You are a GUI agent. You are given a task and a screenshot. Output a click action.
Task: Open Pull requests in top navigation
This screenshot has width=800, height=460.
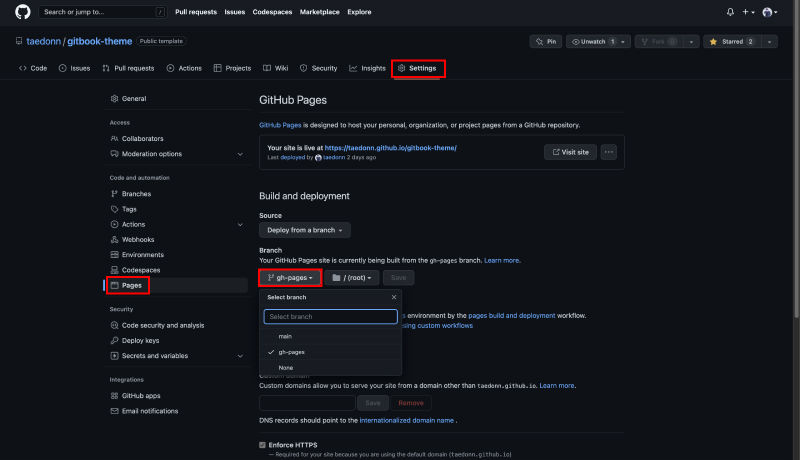click(196, 12)
